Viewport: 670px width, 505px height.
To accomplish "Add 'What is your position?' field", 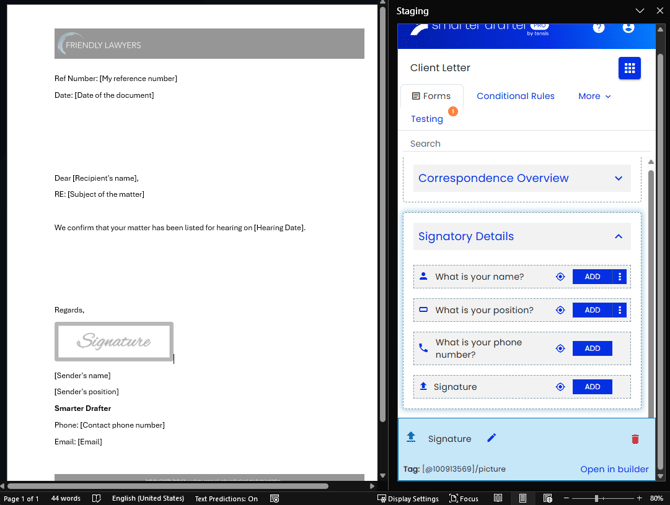I will tap(592, 310).
